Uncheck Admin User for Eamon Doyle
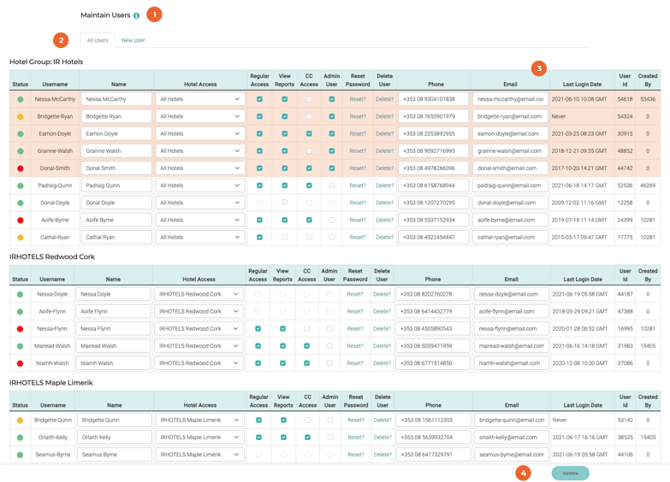670x482 pixels. [332, 134]
